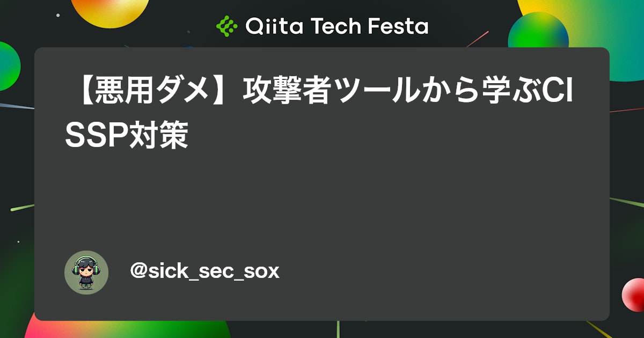
Task: Click the green half-sphere on left edge
Action: point(10,65)
